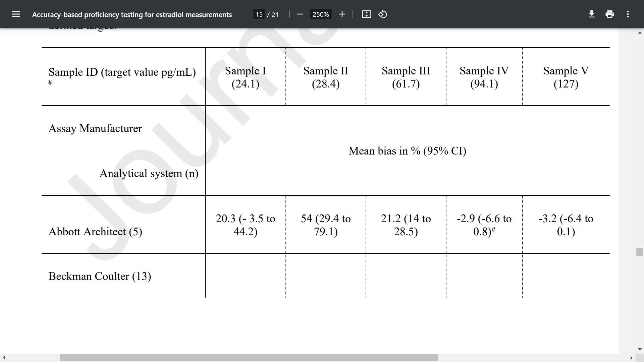Viewport: 644px width, 362px height.
Task: Click the more options vertical menu icon
Action: click(628, 14)
